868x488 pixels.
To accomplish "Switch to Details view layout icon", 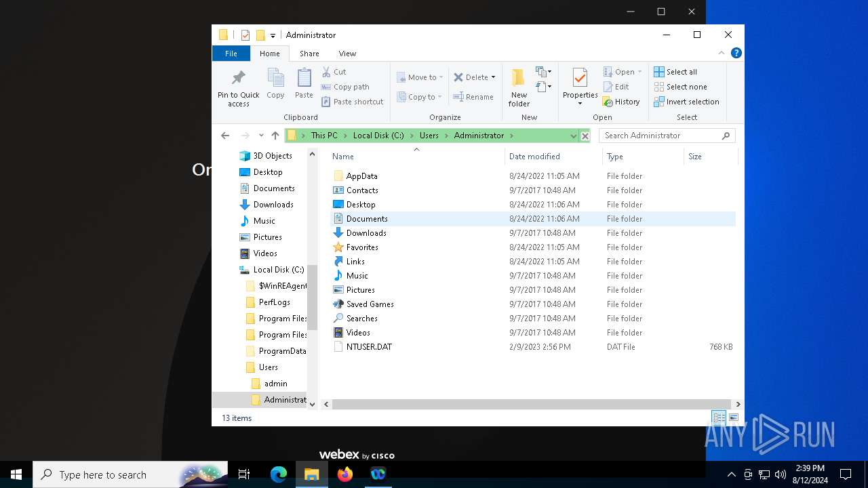I will [719, 418].
